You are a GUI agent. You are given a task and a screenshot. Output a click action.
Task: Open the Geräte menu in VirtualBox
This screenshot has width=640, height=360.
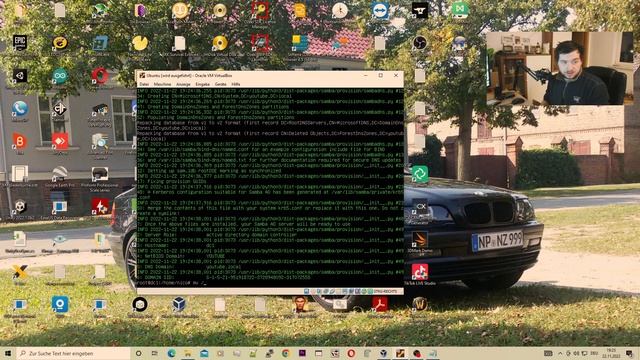tap(220, 84)
